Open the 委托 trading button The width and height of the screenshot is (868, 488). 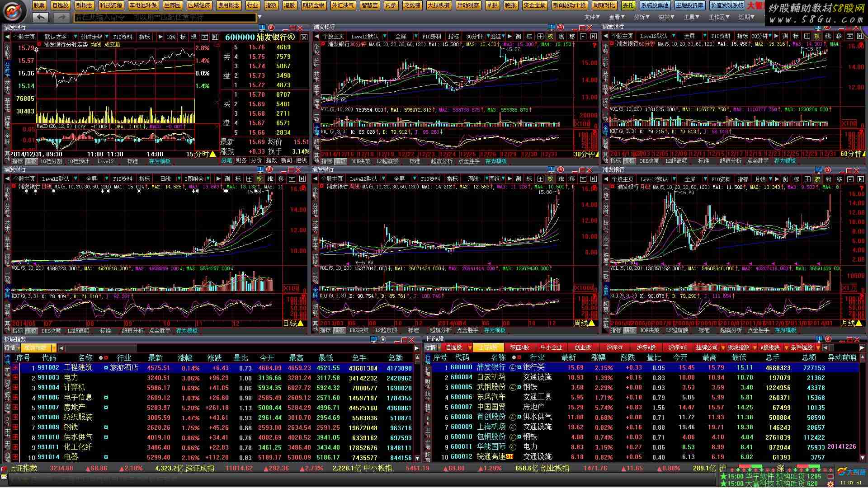coord(628,5)
